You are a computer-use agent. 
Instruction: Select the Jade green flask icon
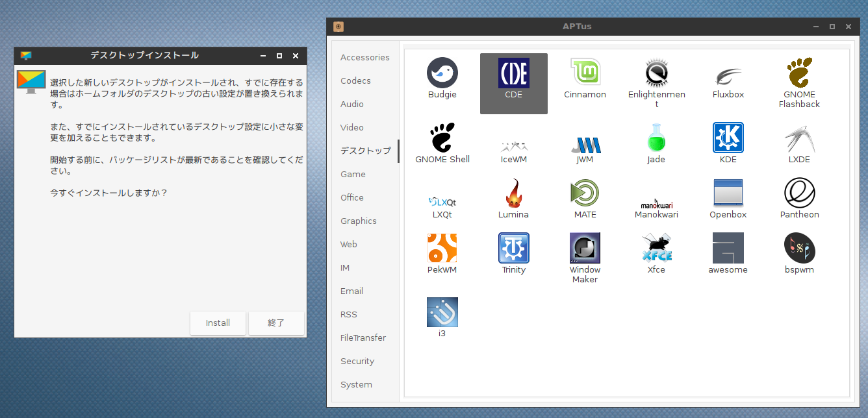click(656, 138)
